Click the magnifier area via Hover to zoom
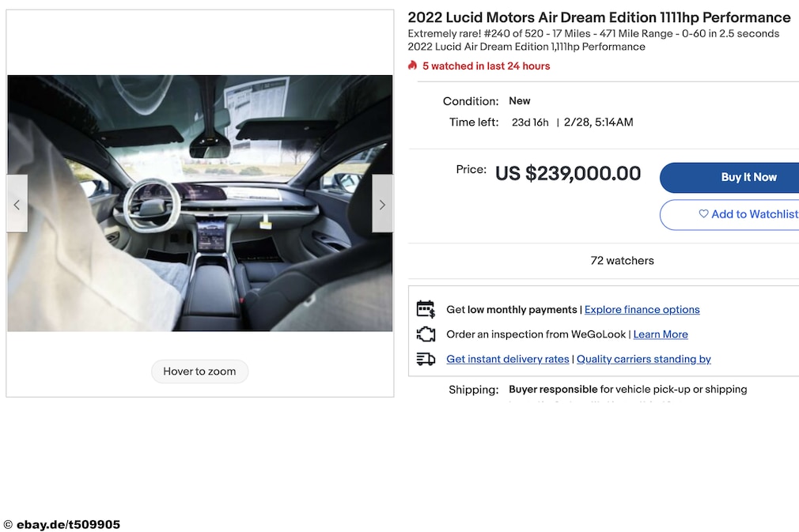Image resolution: width=799 pixels, height=532 pixels. (199, 372)
